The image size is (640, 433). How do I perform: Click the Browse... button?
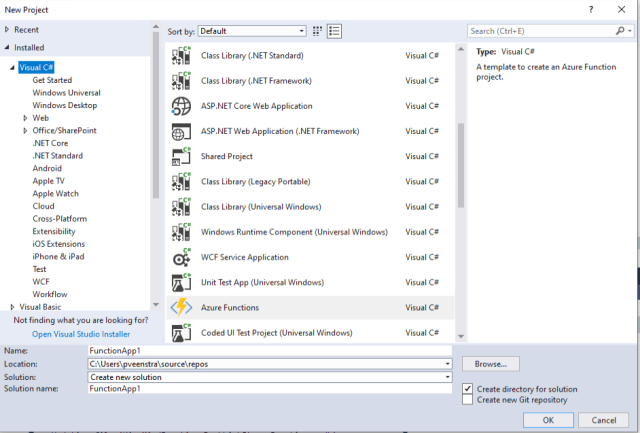coord(491,364)
